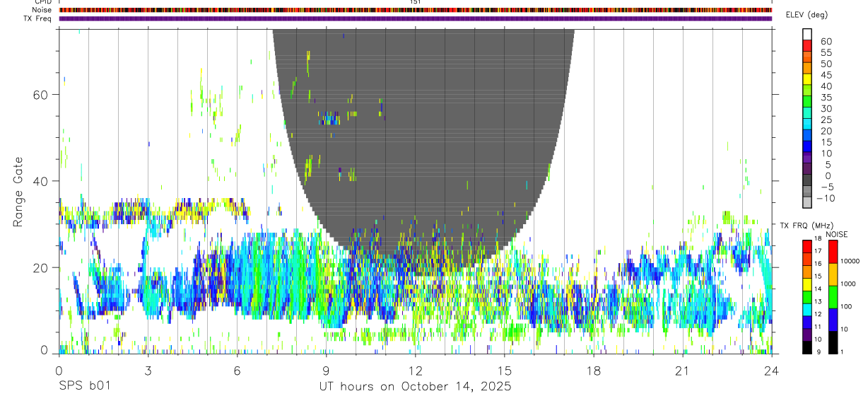Click the light gray bottom swatch of ELEV legend
Screen dimensions: 868x401
807,203
